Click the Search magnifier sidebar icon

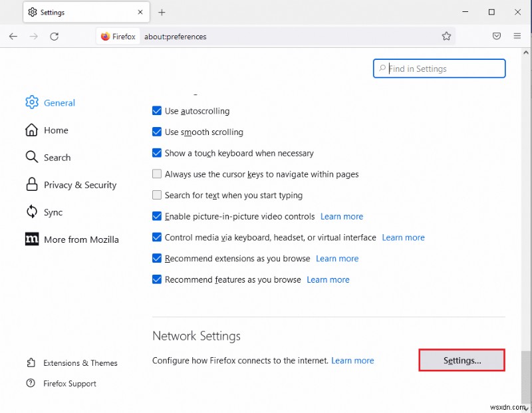(31, 158)
